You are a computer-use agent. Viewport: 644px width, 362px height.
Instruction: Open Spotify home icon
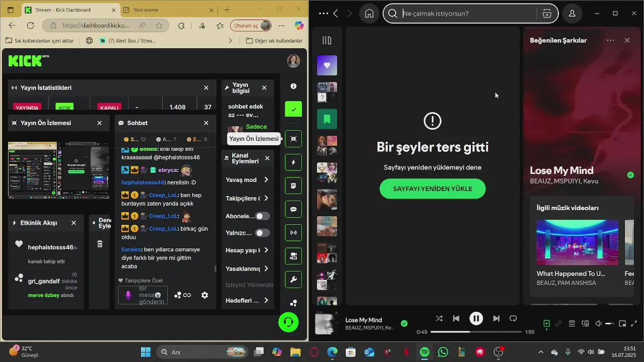click(369, 14)
